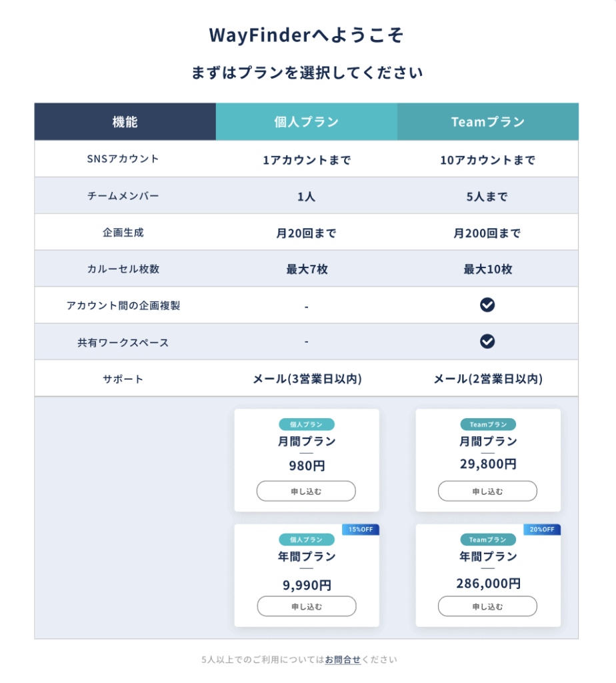
Task: Click 個人プラン tag on monthly card
Action: coord(307,424)
